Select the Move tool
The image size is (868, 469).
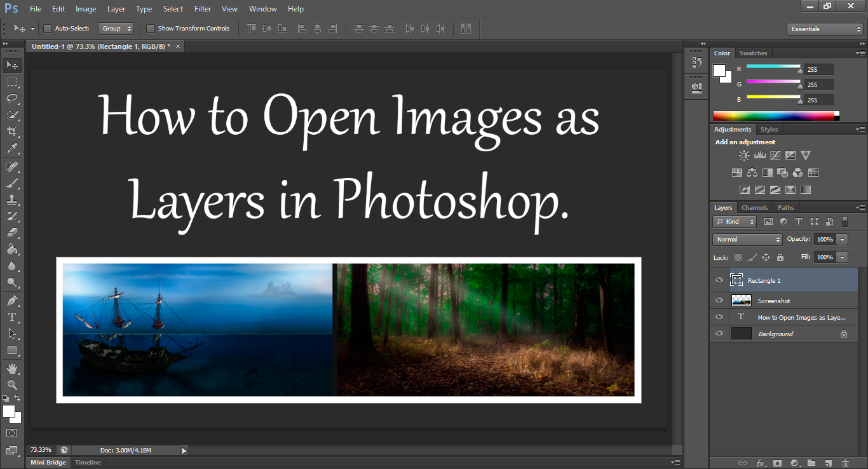coord(12,65)
